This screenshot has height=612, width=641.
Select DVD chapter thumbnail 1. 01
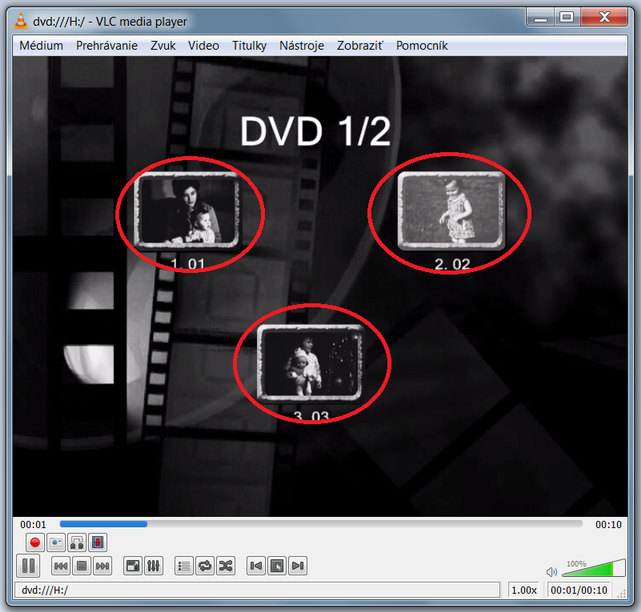(188, 211)
